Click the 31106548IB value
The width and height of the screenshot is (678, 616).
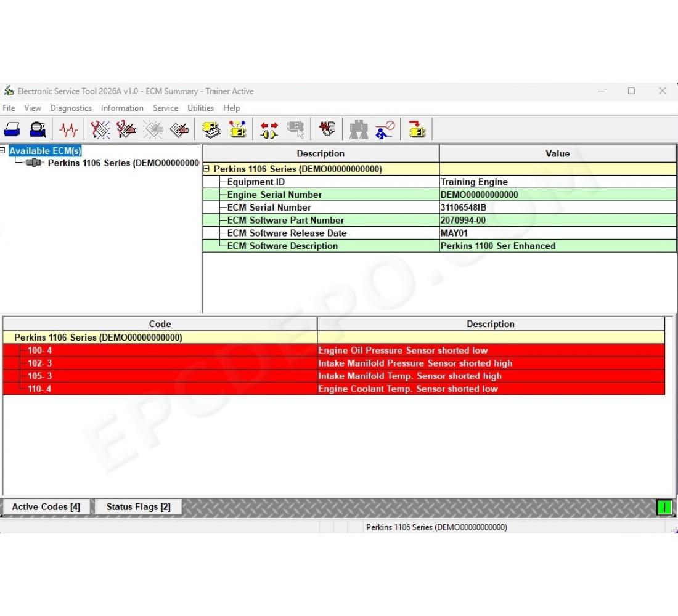(463, 207)
